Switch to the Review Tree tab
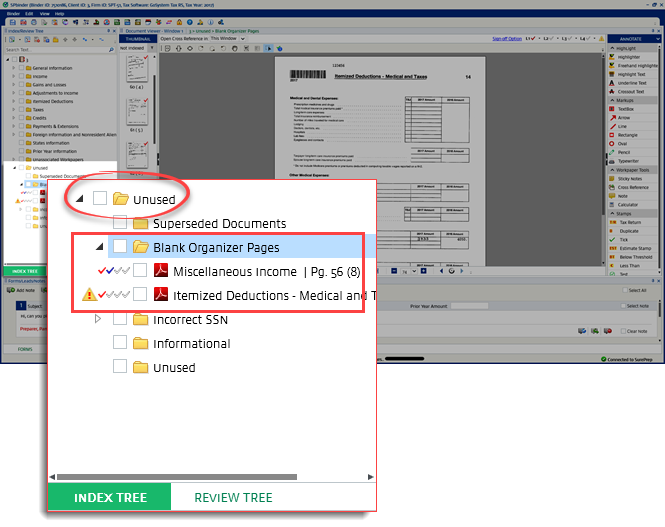The width and height of the screenshot is (665, 527). click(x=233, y=497)
